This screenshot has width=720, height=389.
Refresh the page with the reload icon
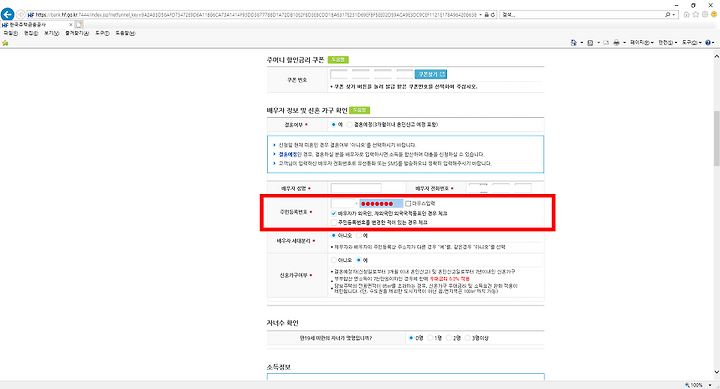tap(493, 15)
